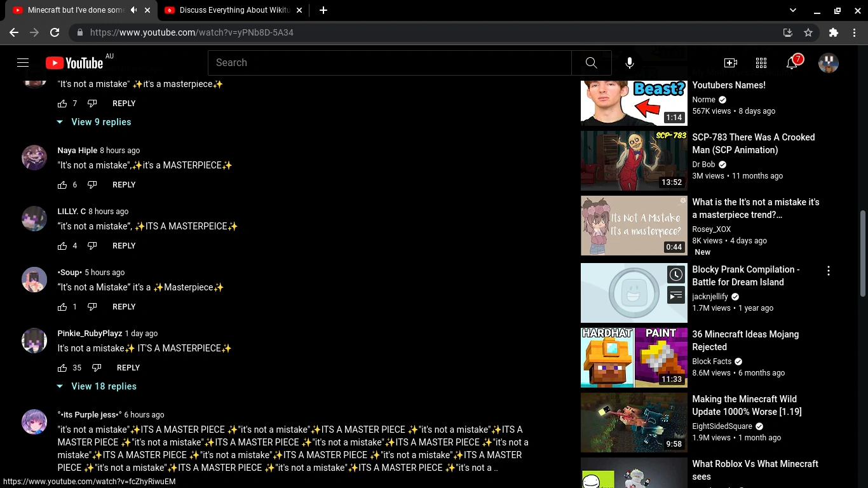The width and height of the screenshot is (868, 488).
Task: Reply to •Soup•'s comment
Action: point(124,307)
